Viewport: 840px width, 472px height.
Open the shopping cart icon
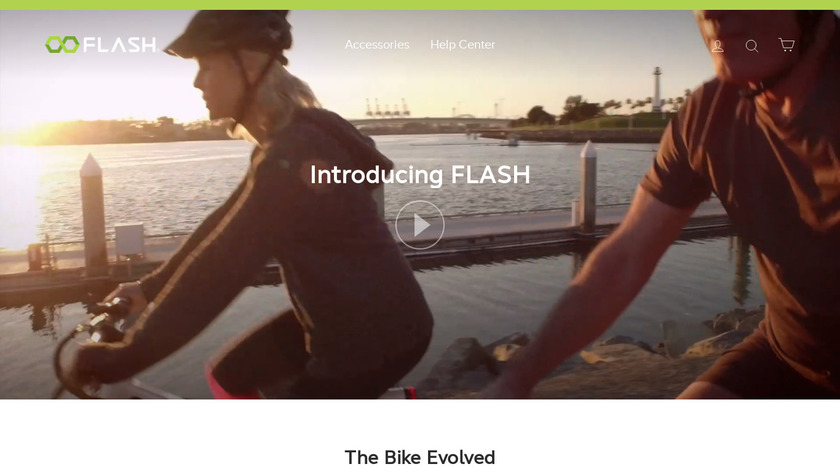786,44
